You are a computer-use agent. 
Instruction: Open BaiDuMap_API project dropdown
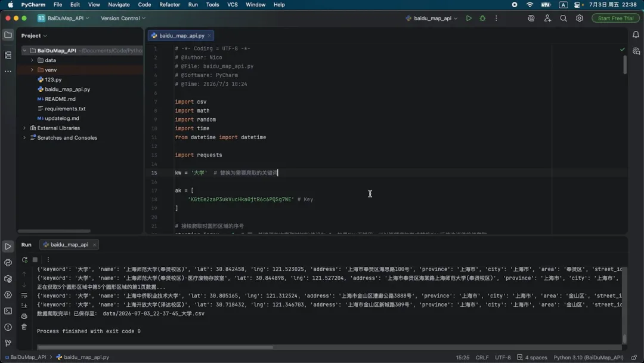click(63, 18)
